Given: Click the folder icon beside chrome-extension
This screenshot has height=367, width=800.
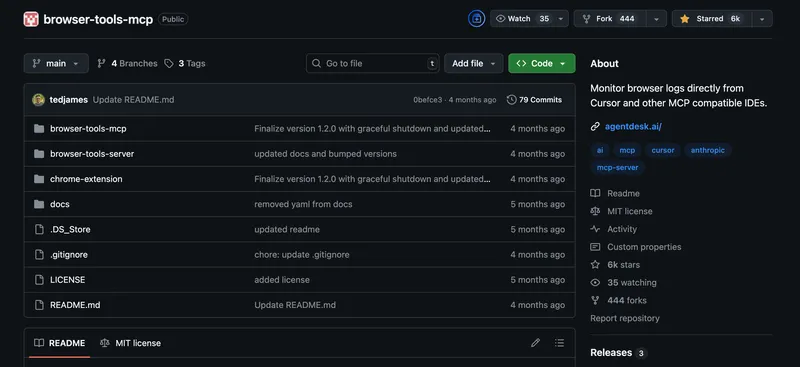Looking at the screenshot, I should click(39, 179).
